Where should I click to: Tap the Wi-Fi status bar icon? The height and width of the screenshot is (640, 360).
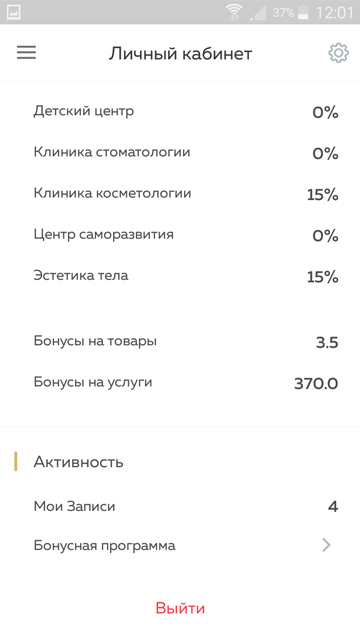235,12
